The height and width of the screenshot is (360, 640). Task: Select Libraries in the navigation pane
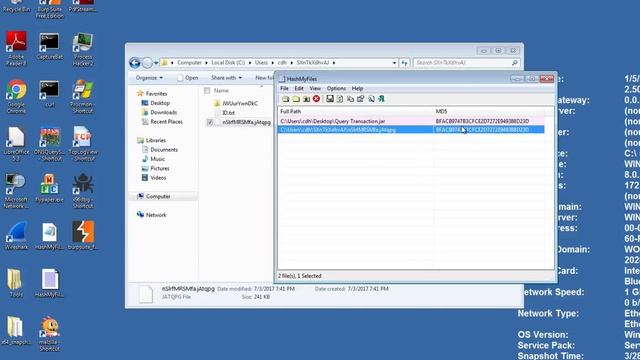[x=156, y=140]
